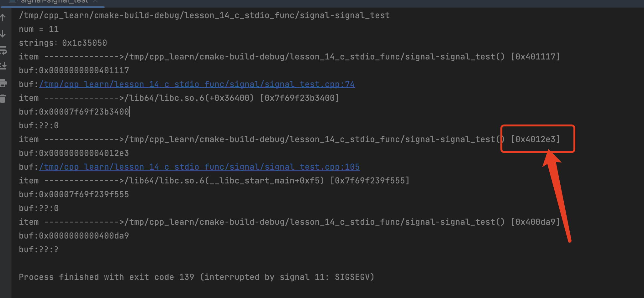
Task: Click the 'Process finished with exit code 139' line
Action: [x=197, y=277]
